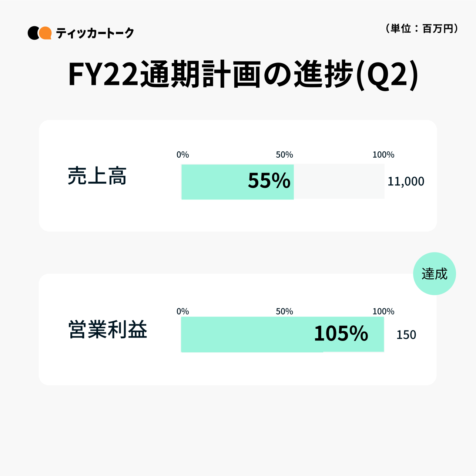
Task: Click the 50% tick above 営業利益 bar
Action: pos(284,311)
